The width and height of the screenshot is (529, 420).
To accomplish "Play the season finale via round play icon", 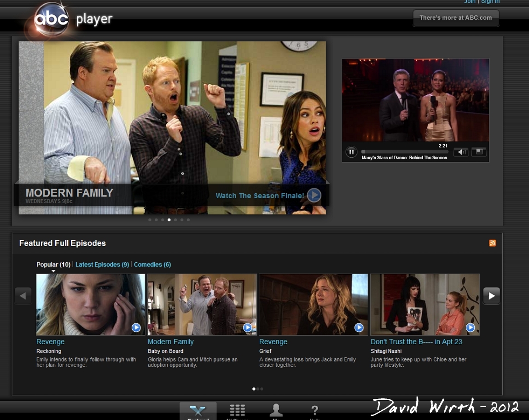I will [314, 195].
